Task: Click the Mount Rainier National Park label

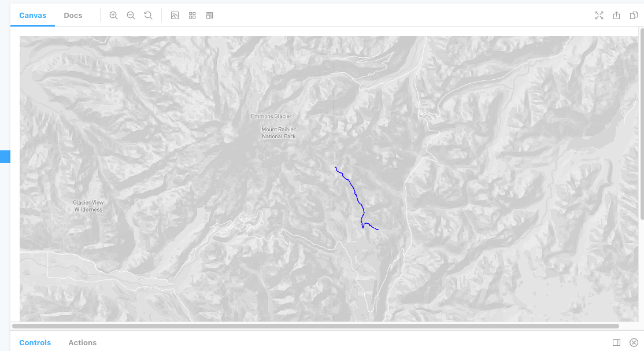Action: pos(278,133)
